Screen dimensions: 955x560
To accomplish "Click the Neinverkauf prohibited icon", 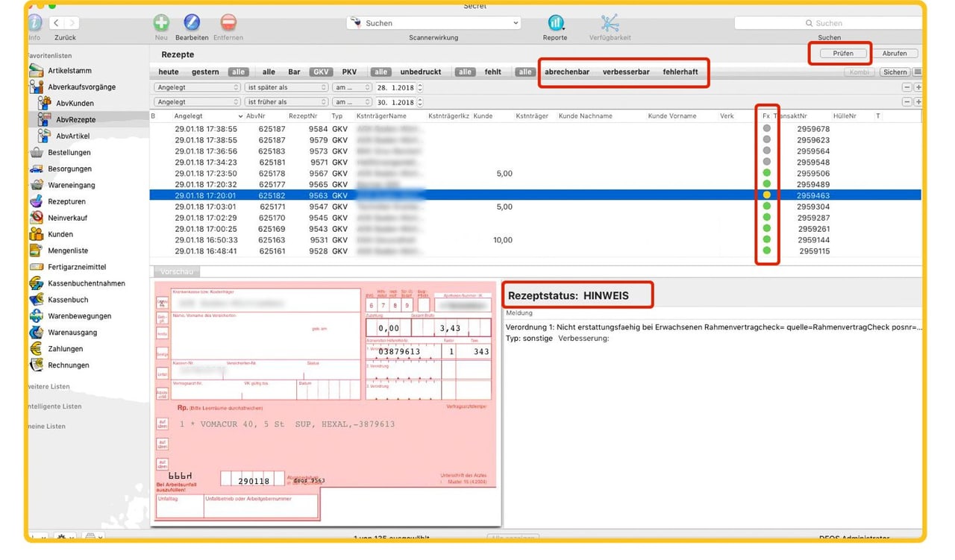I will pos(37,218).
